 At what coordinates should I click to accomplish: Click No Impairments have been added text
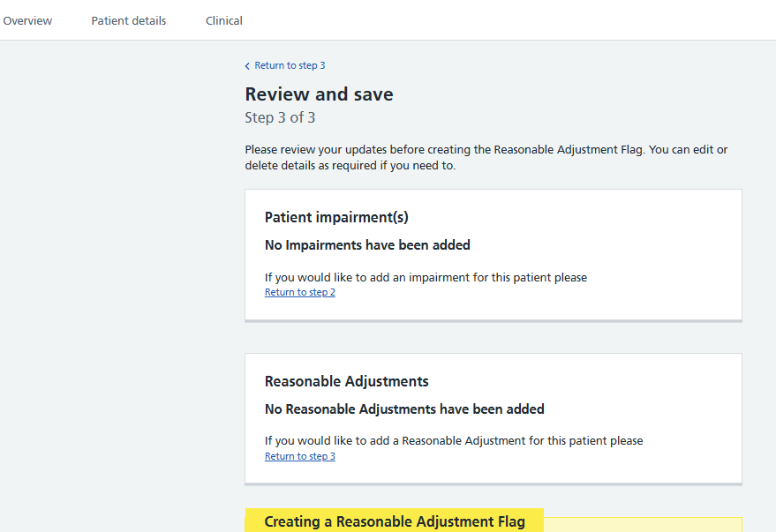(367, 244)
